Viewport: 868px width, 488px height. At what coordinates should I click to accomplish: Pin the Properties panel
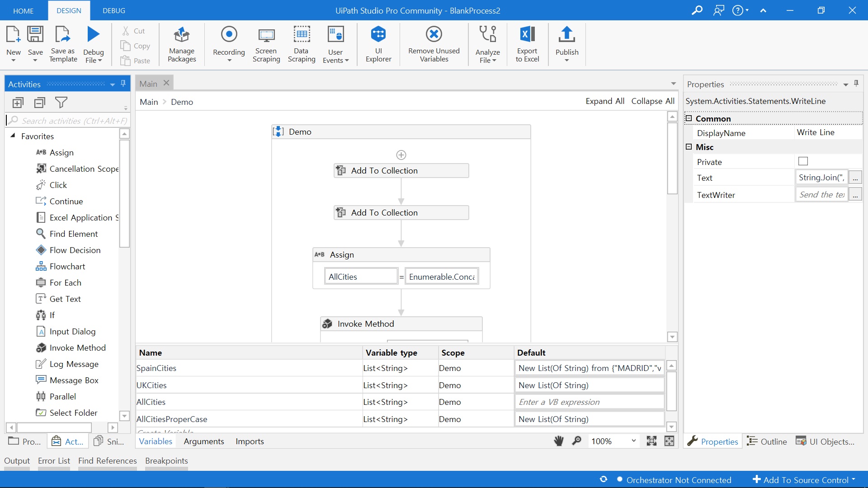click(856, 84)
